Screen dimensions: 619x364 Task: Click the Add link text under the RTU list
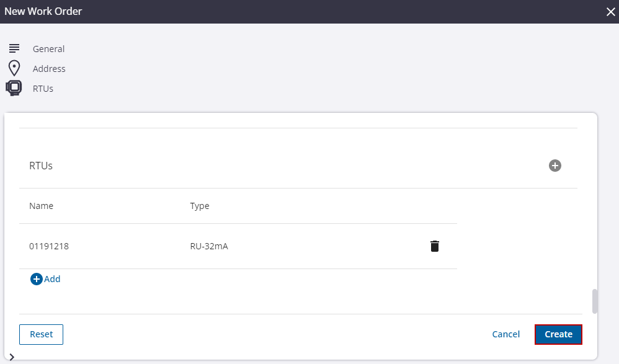(x=53, y=279)
